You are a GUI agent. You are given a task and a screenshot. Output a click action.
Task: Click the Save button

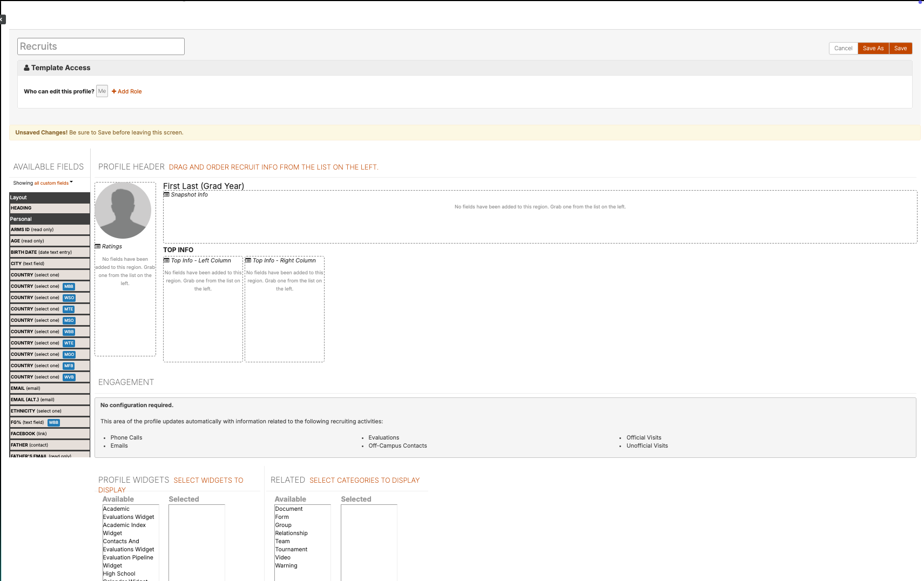point(901,48)
